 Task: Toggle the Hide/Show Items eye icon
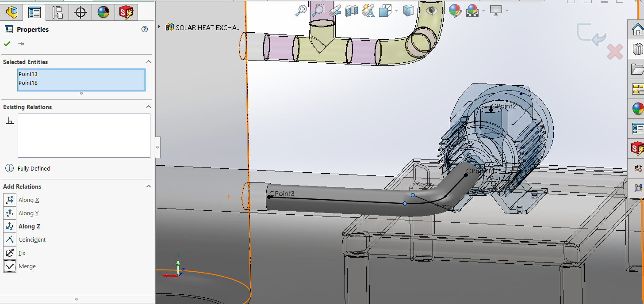click(x=432, y=11)
